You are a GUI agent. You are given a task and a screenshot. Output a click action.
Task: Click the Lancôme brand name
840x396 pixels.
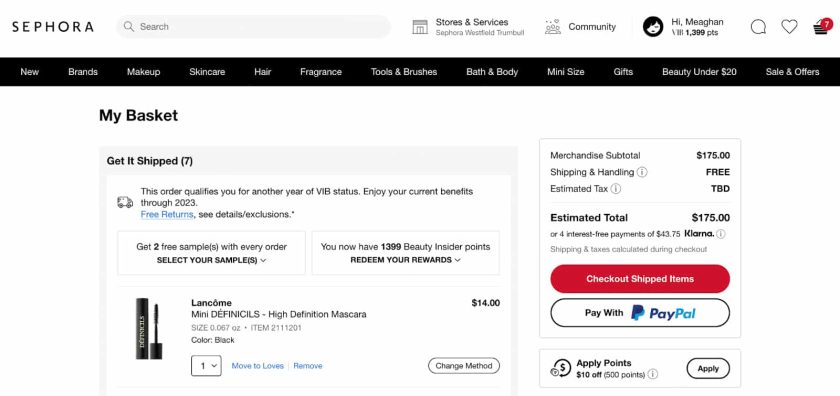pos(211,303)
